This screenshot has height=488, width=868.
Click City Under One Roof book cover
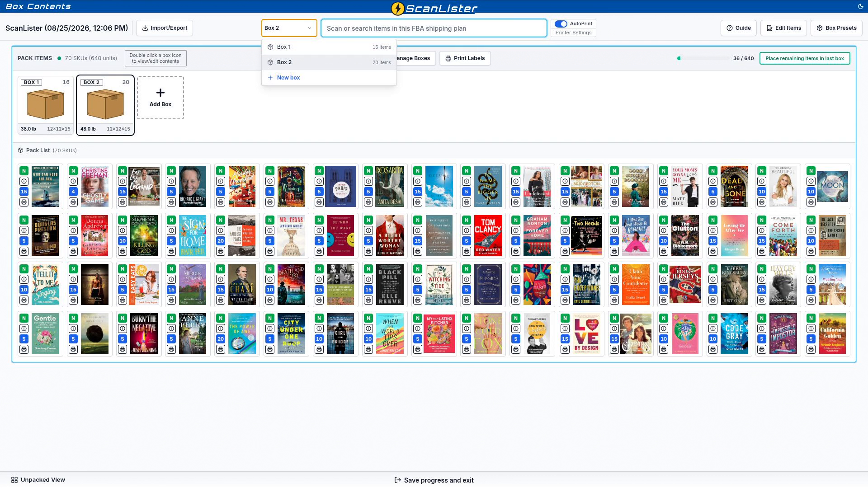tap(291, 334)
